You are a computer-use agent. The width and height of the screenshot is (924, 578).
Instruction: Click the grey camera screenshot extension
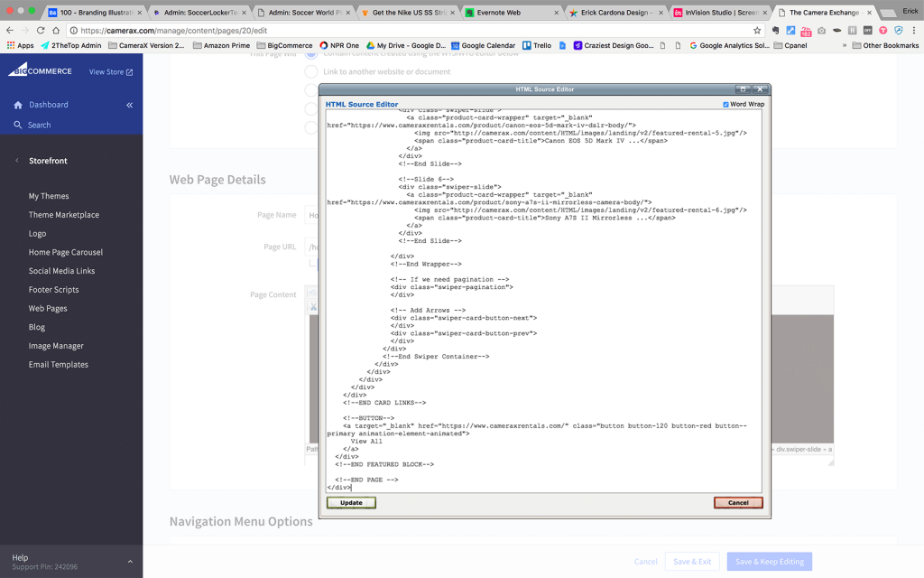click(821, 30)
